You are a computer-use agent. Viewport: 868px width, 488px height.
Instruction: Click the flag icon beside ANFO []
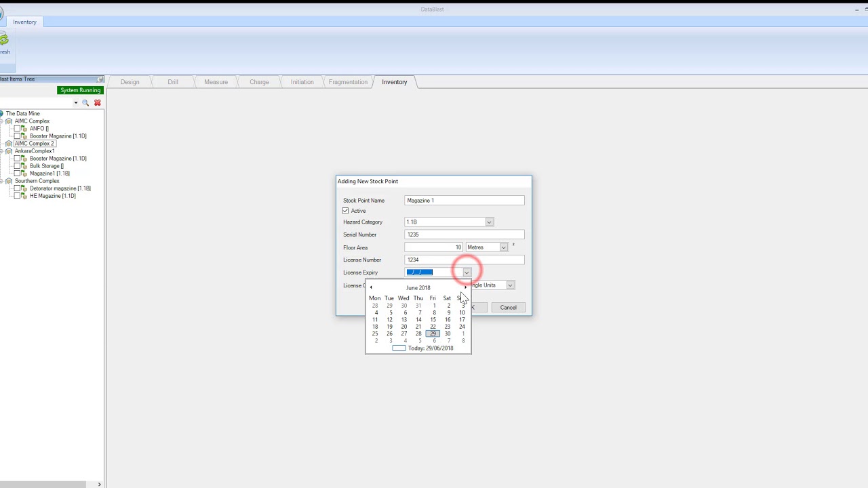[x=24, y=129]
